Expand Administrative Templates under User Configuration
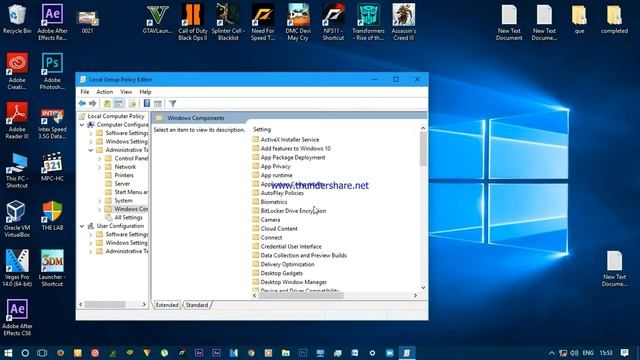640x360 pixels. [91, 251]
